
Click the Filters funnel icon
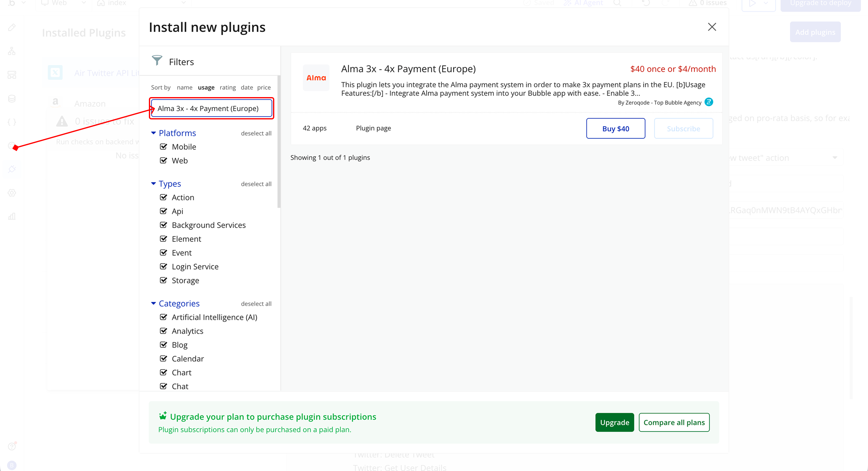[x=157, y=61]
